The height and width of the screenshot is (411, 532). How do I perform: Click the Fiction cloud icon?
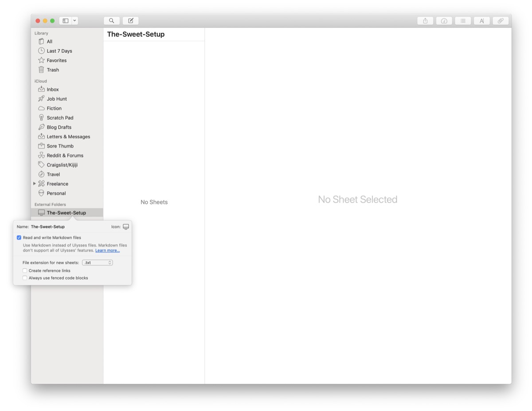pyautogui.click(x=41, y=108)
